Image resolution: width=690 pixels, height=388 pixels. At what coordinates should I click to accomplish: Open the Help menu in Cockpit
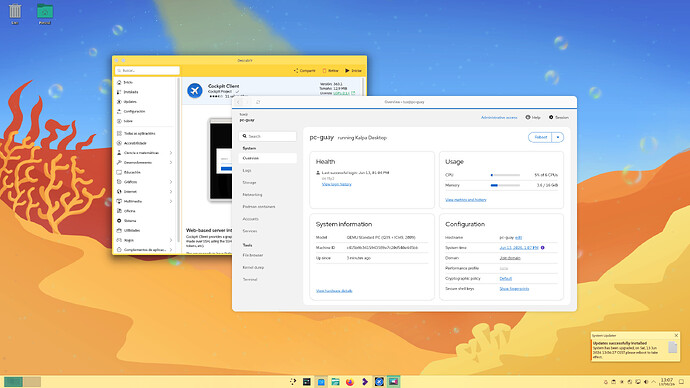(533, 117)
